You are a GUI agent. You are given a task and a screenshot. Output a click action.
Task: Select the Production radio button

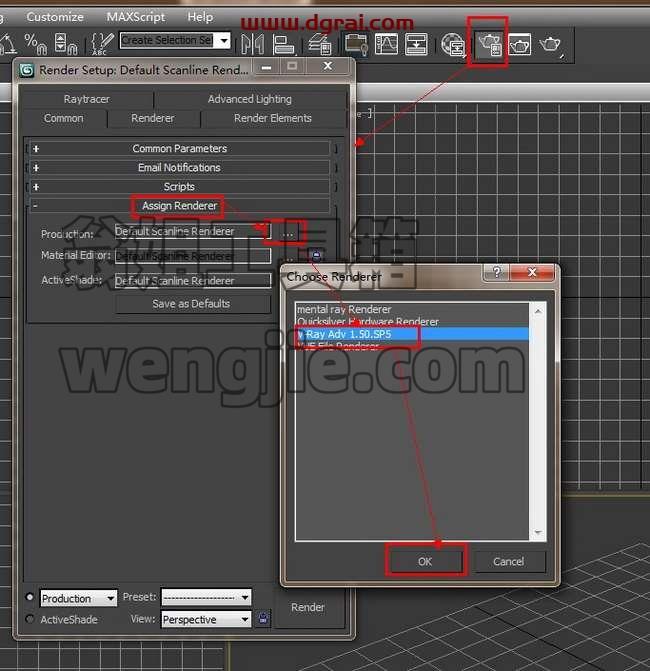click(30, 597)
